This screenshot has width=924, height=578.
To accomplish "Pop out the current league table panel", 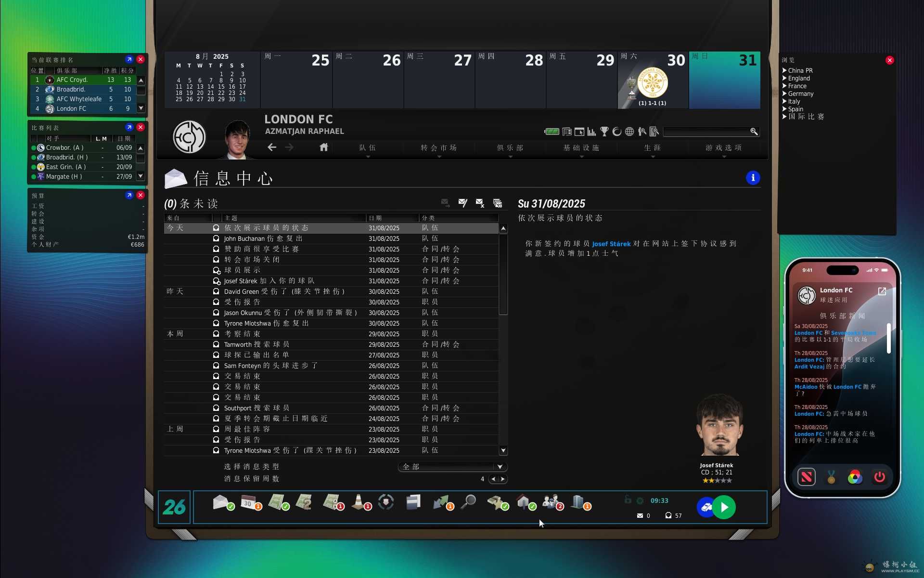I will (129, 59).
